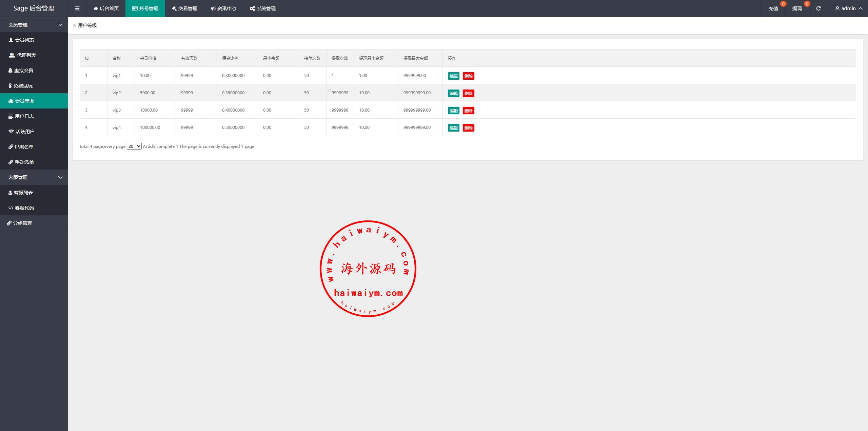Click 删除 button for vip3 row

click(x=468, y=111)
